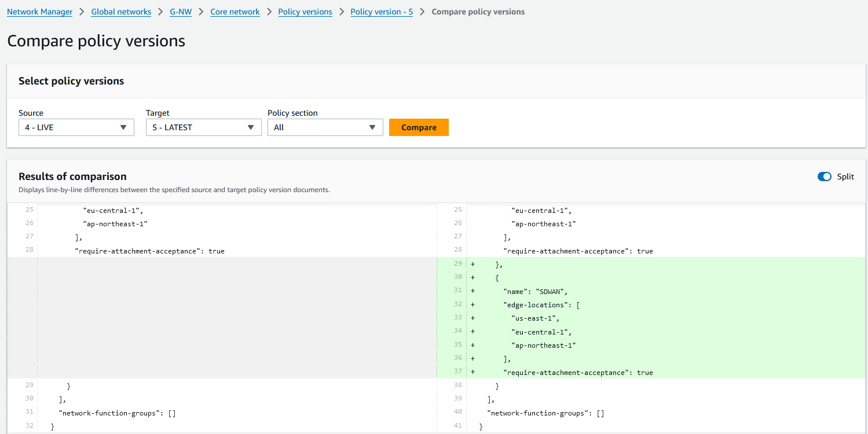
Task: Click left pane network-function-groups line
Action: click(x=117, y=413)
